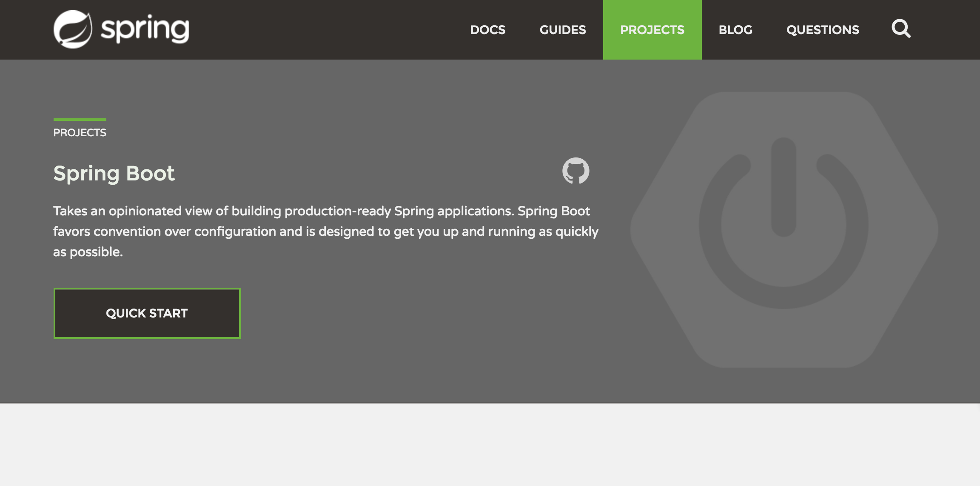Navigate to the QUESTIONS menu item
Image resolution: width=980 pixels, height=486 pixels.
point(823,30)
